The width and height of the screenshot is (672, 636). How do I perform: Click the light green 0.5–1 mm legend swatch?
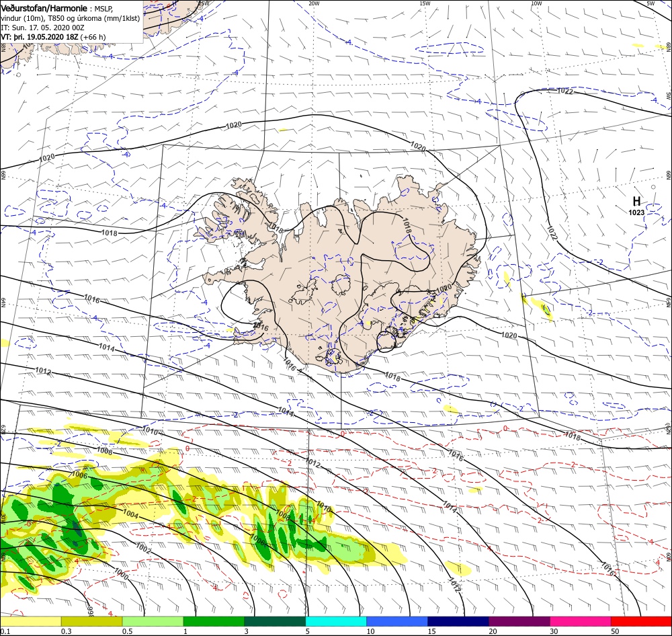(153, 621)
